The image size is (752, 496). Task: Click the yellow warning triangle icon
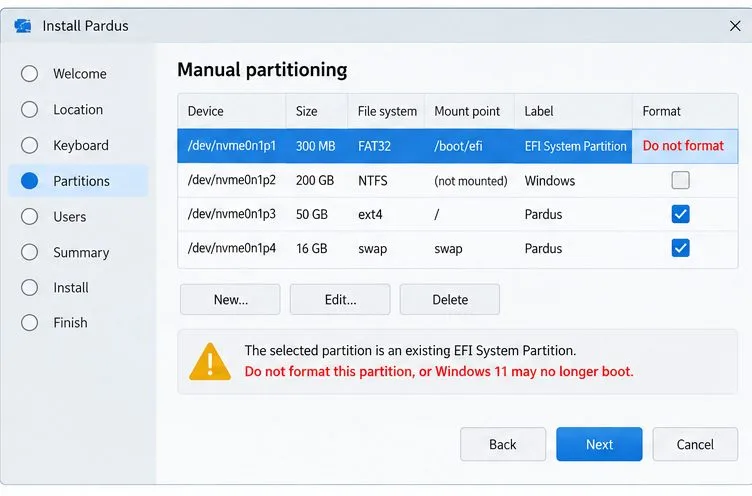(210, 362)
